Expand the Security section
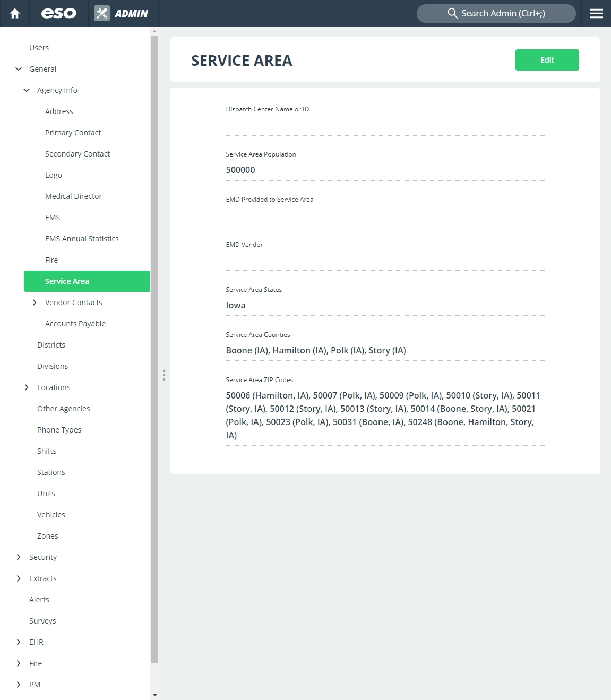 coord(19,557)
